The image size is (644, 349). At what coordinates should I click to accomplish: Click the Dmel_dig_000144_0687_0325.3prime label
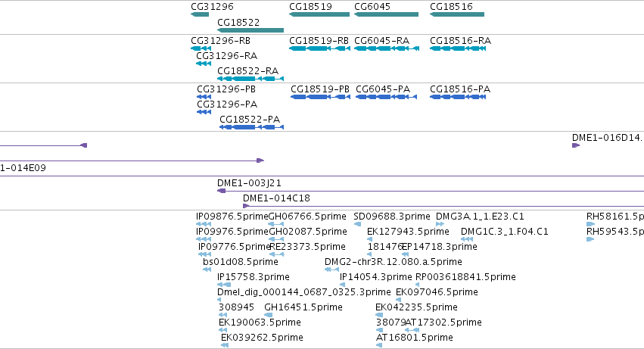click(x=304, y=292)
